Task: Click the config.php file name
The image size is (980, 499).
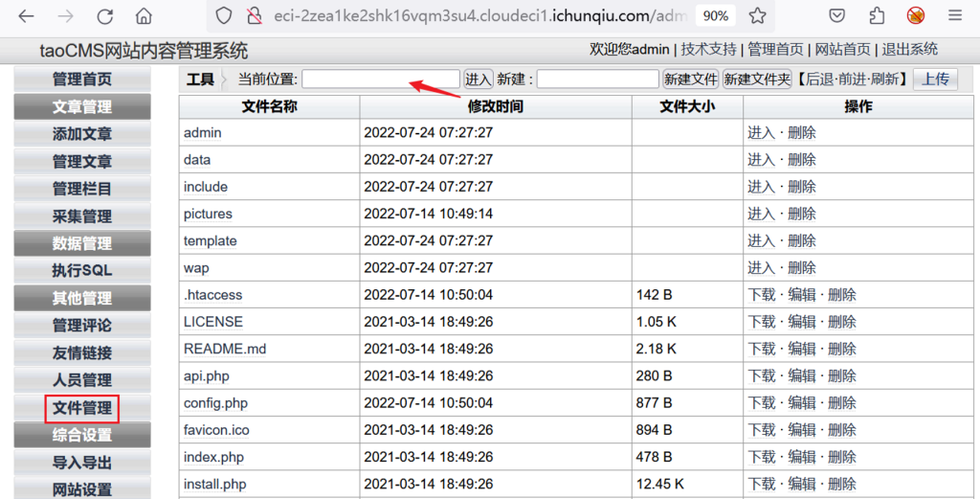Action: pos(215,402)
